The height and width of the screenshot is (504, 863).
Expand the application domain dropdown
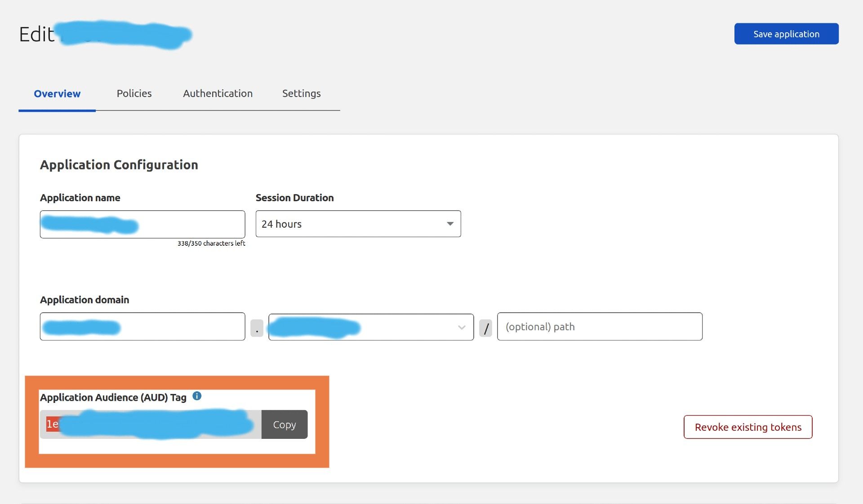[405, 327]
